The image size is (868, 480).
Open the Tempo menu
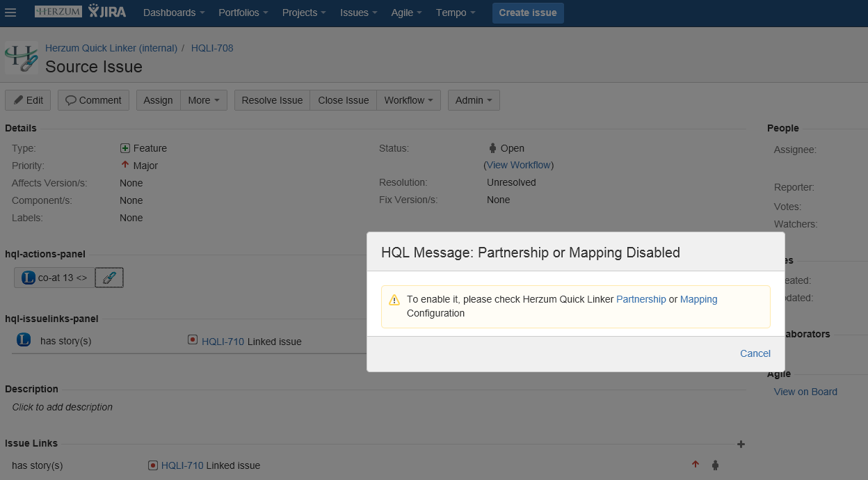pyautogui.click(x=456, y=13)
